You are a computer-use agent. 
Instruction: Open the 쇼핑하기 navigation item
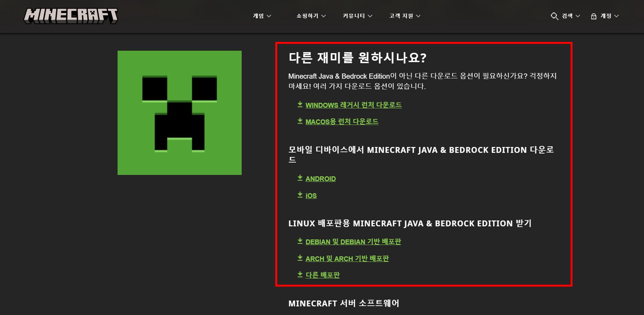(x=307, y=16)
